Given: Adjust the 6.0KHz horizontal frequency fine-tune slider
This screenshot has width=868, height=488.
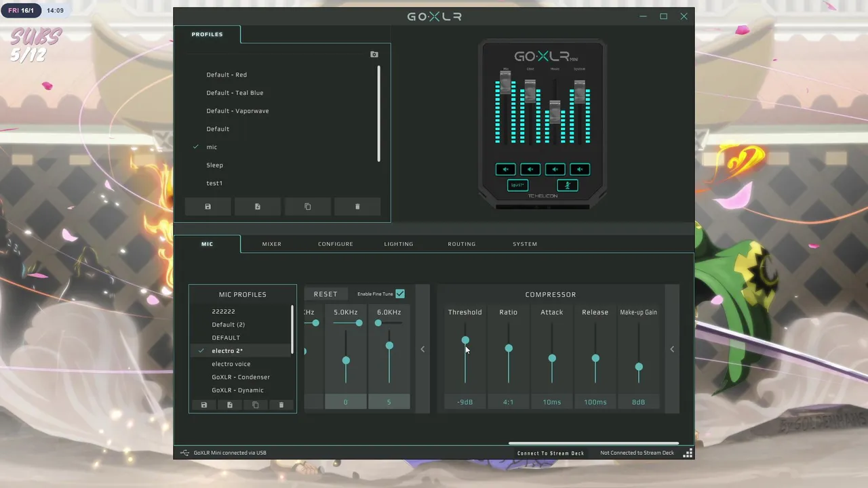Looking at the screenshot, I should coord(378,323).
